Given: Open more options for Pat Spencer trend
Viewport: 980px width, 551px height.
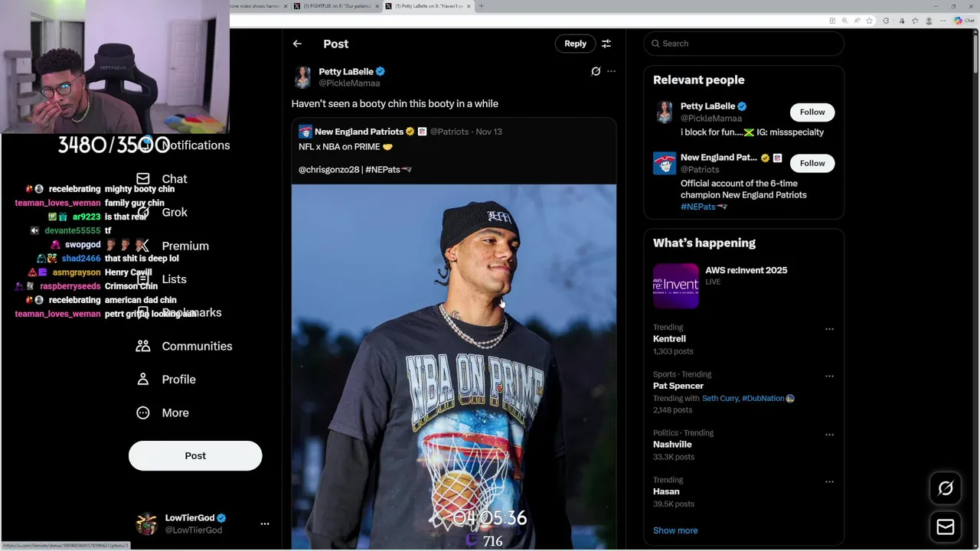Looking at the screenshot, I should pyautogui.click(x=829, y=377).
